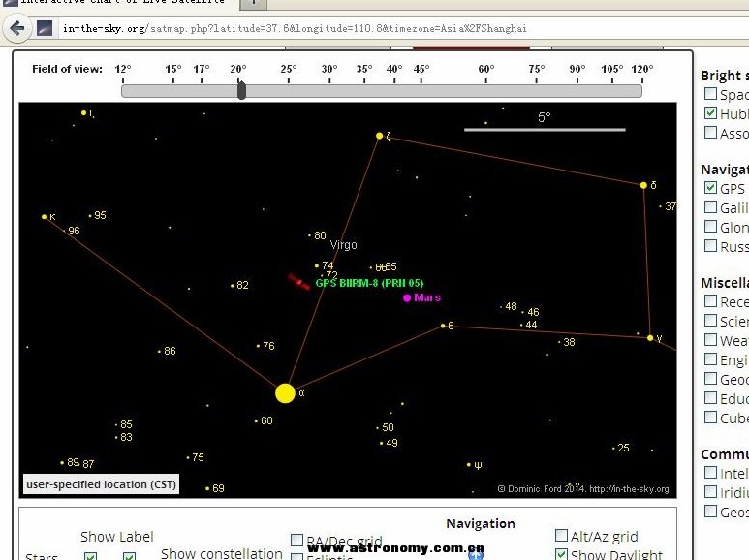
Task: Click the delta star marker
Action: [643, 185]
